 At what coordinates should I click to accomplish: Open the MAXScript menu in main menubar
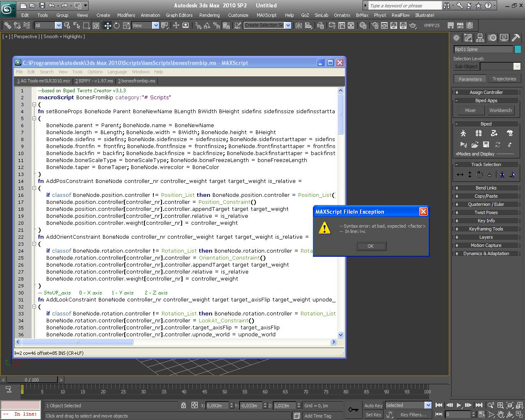coord(267,15)
